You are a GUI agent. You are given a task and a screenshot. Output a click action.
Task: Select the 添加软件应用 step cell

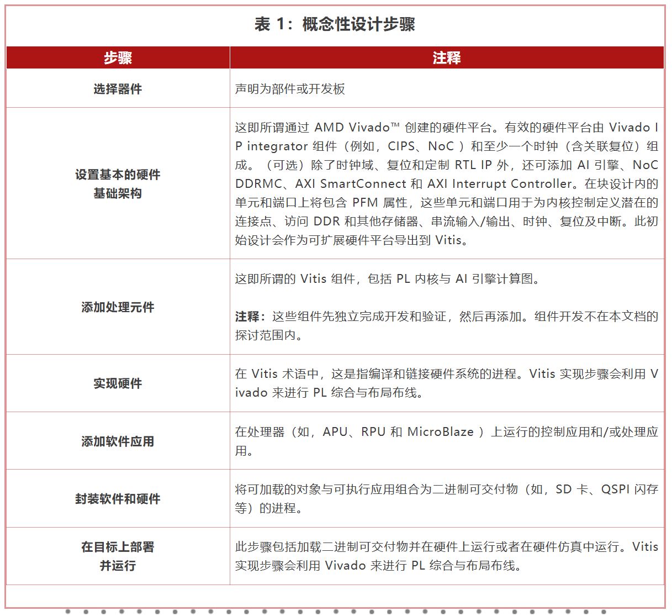[x=118, y=440]
